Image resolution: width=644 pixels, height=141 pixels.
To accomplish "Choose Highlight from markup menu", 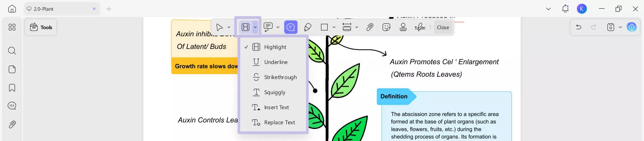I will coord(273,47).
